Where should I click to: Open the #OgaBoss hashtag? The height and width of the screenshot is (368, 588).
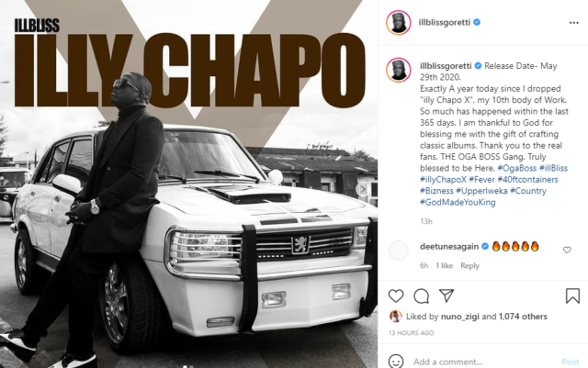click(516, 168)
